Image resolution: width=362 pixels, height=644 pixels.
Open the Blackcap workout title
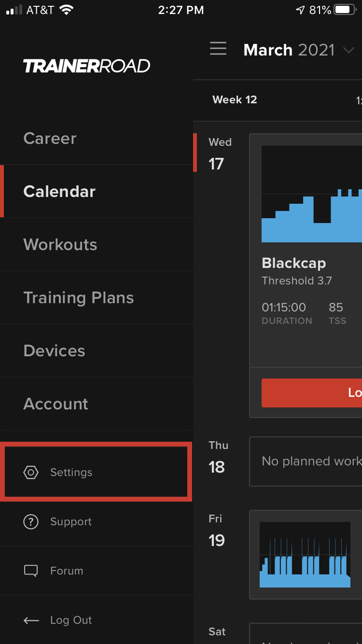tap(294, 263)
